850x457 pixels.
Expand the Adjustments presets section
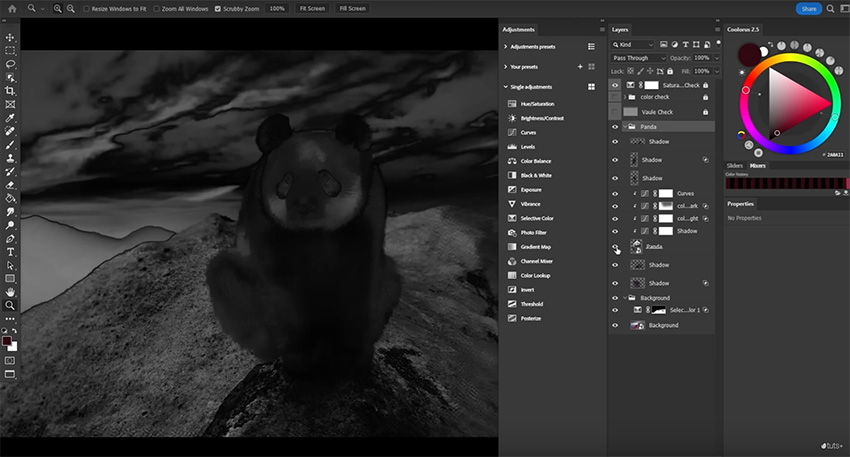pos(505,46)
